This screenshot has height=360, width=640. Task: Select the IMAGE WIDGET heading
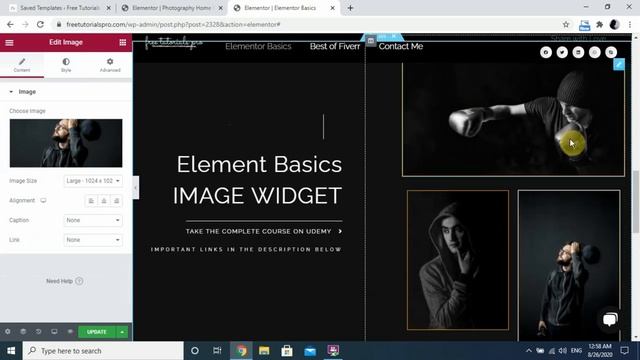(258, 196)
